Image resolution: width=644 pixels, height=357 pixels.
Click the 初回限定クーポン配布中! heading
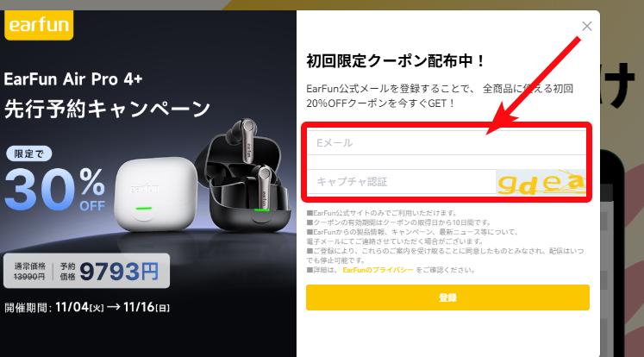click(x=396, y=61)
